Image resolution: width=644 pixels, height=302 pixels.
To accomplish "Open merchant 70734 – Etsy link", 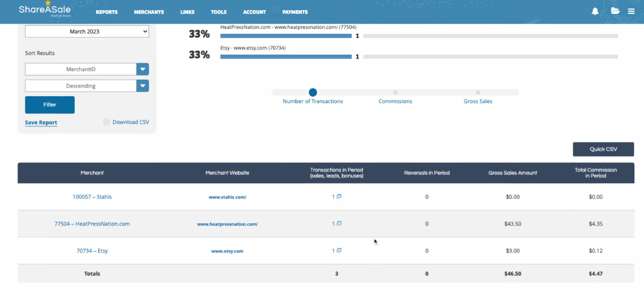I will pos(92,251).
